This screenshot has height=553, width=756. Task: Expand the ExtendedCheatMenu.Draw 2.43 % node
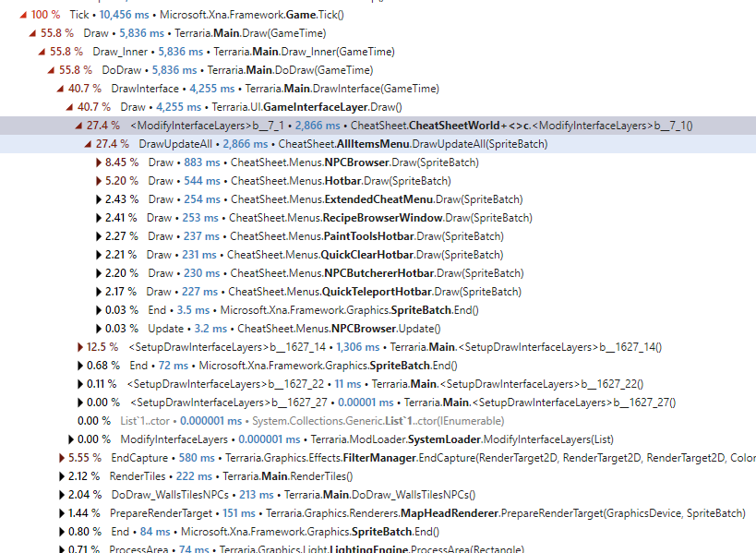(x=99, y=199)
